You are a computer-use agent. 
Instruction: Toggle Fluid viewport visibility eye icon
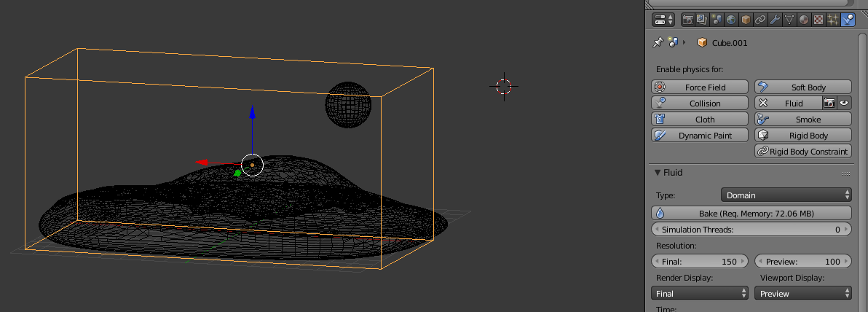tap(844, 104)
